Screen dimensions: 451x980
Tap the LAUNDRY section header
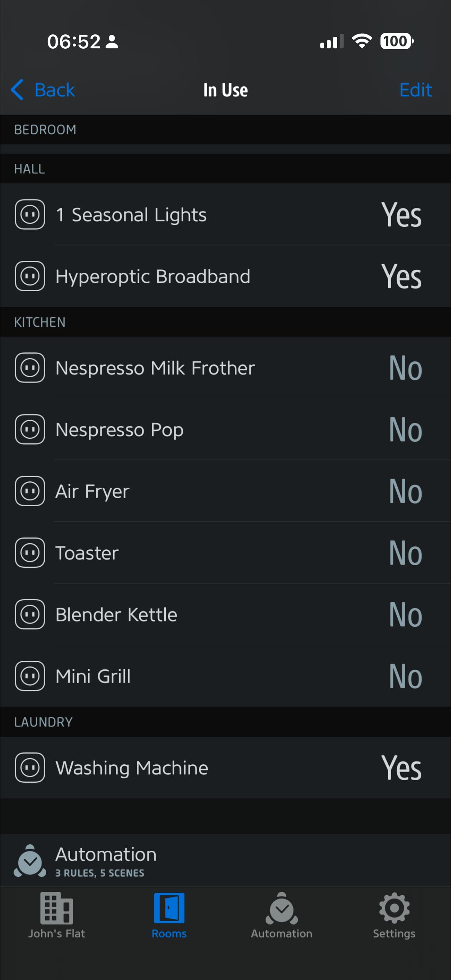pyautogui.click(x=43, y=722)
